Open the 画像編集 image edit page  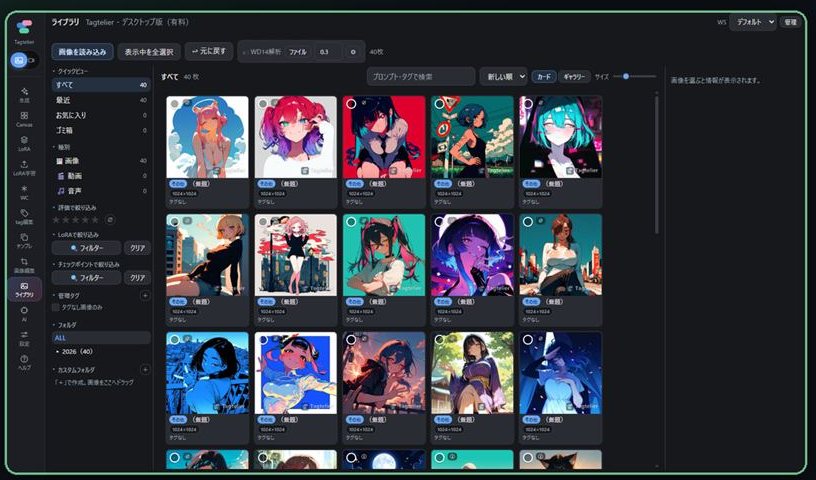(24, 265)
